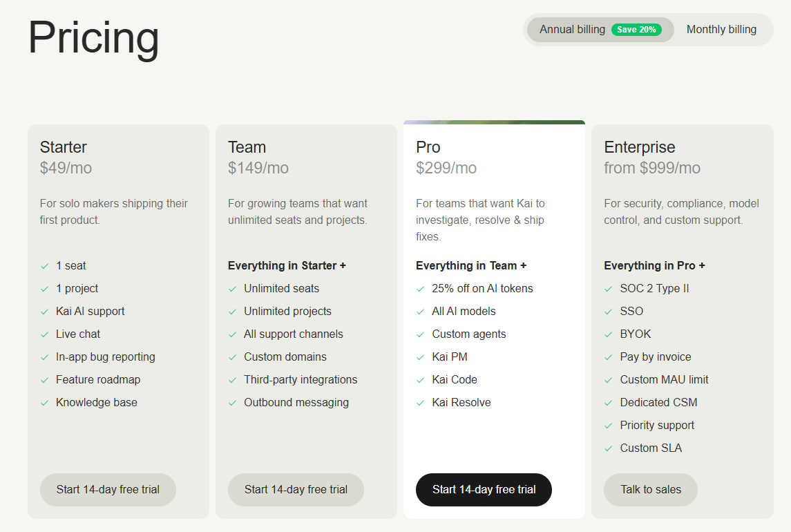Click the checkmark beside Knowledge base
Viewport: 791px width, 532px height.
coord(44,403)
